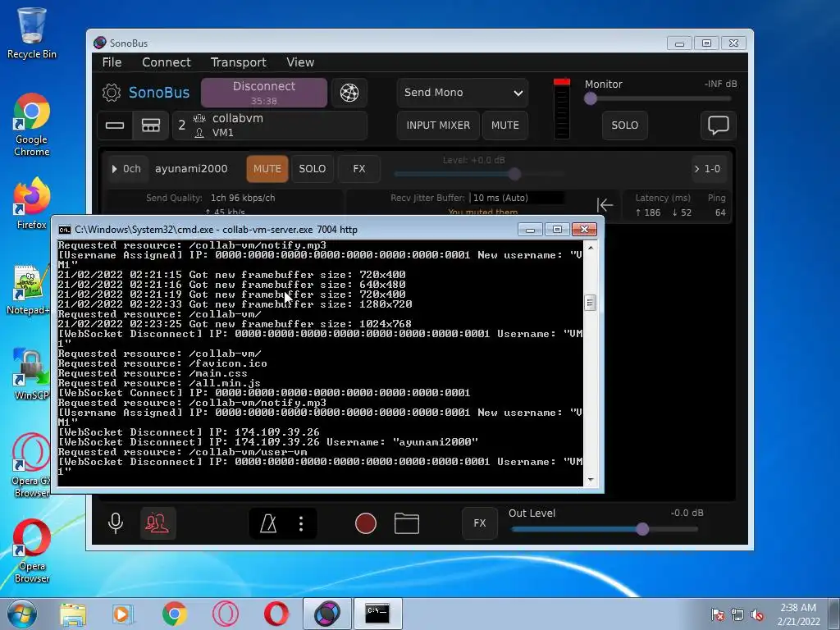Open Send Quality 96 kbps/ch selector

click(243, 198)
